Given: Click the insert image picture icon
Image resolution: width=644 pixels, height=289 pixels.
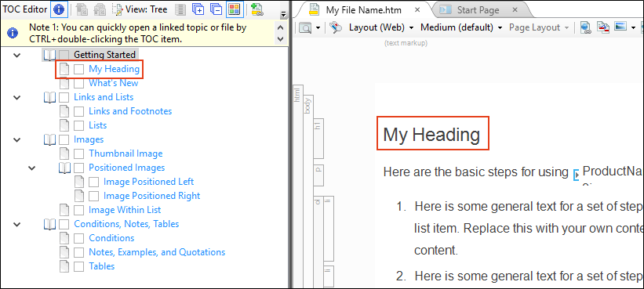Looking at the screenshot, I should click(620, 27).
